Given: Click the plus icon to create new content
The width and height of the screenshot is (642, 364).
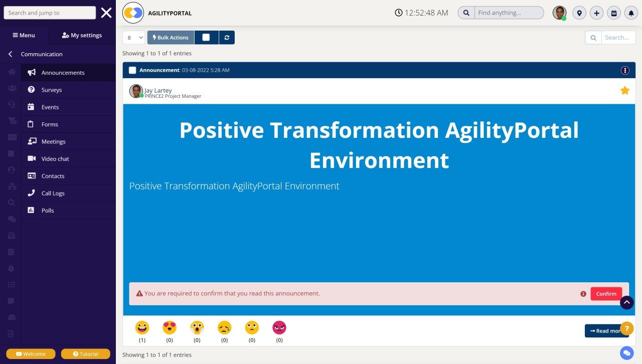Looking at the screenshot, I should pyautogui.click(x=596, y=13).
